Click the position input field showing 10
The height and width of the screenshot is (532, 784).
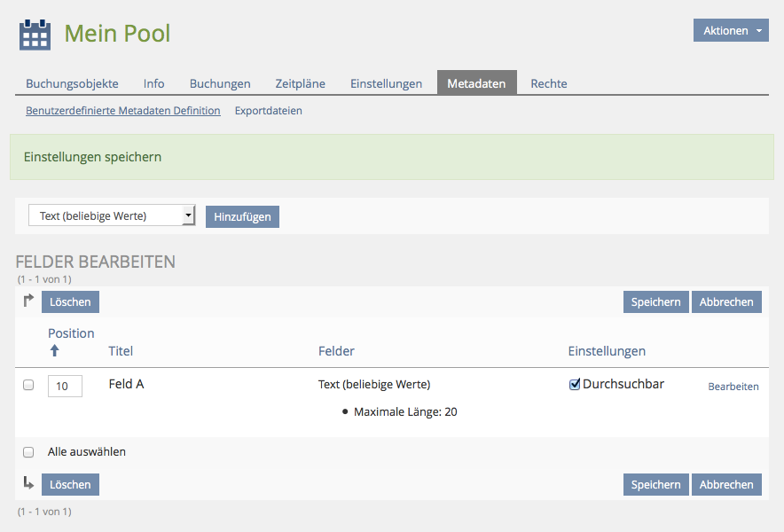pos(65,386)
